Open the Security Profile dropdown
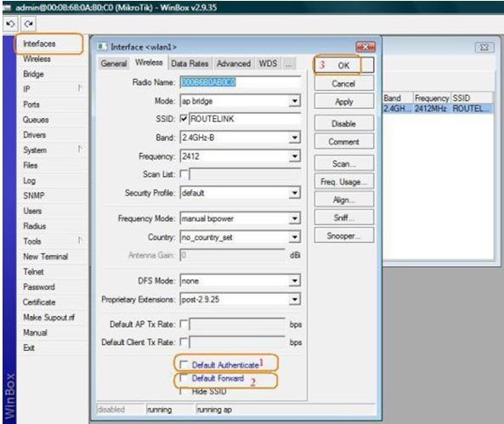504x424 pixels. [294, 193]
